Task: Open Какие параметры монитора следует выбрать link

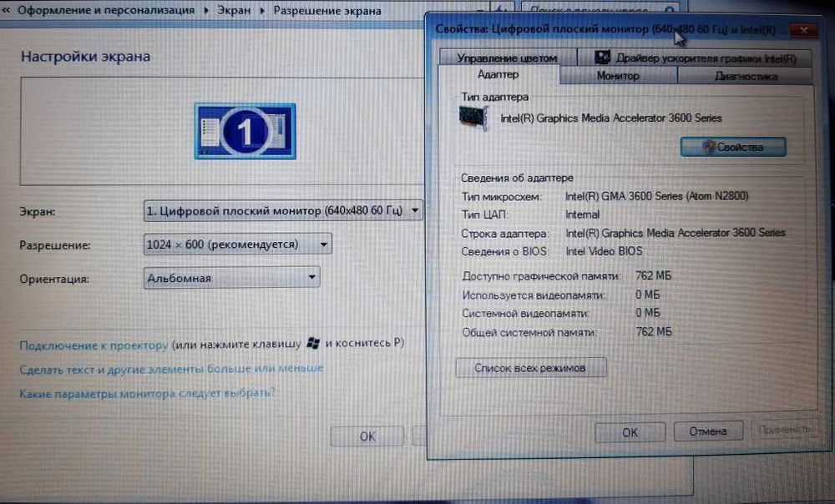Action: pyautogui.click(x=147, y=393)
